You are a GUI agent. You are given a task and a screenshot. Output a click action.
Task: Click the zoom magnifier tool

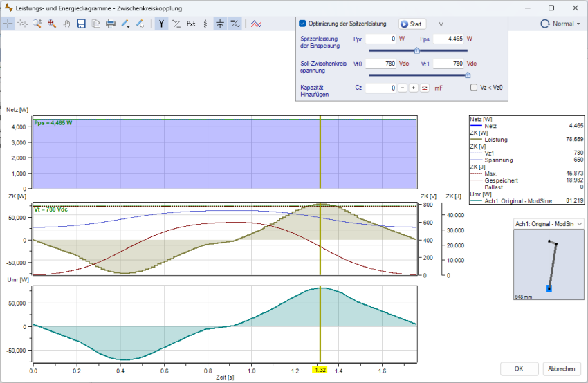click(37, 24)
